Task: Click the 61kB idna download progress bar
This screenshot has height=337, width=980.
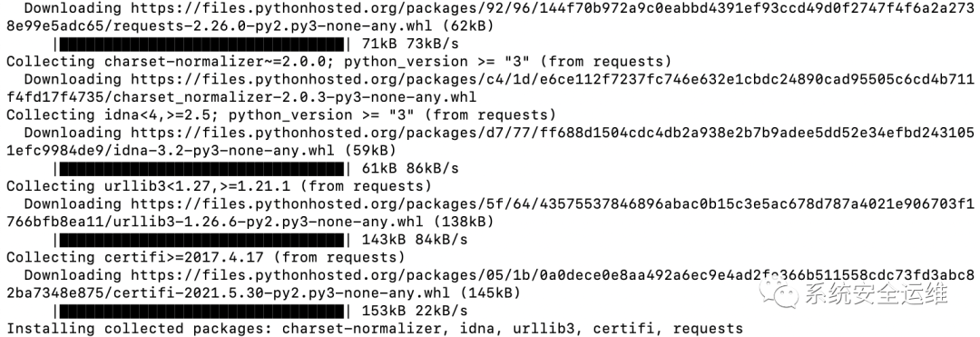Action: [x=200, y=169]
